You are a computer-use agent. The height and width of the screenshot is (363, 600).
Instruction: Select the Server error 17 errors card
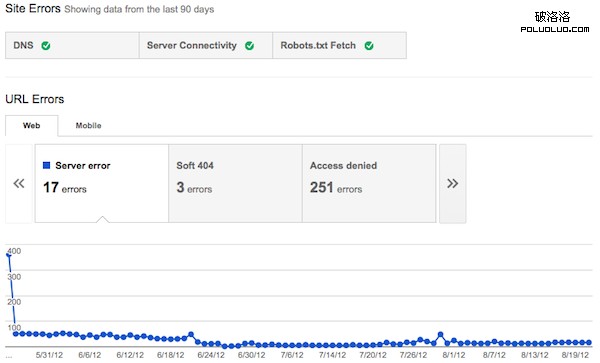point(102,183)
